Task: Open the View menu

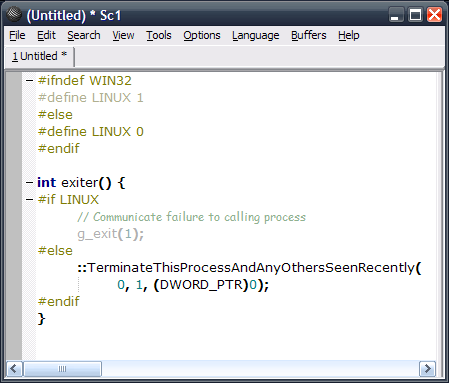Action: point(123,35)
